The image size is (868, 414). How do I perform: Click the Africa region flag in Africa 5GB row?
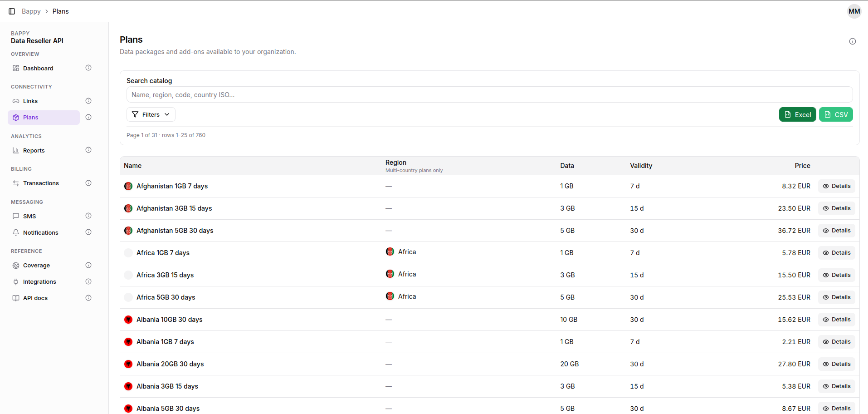[390, 296]
